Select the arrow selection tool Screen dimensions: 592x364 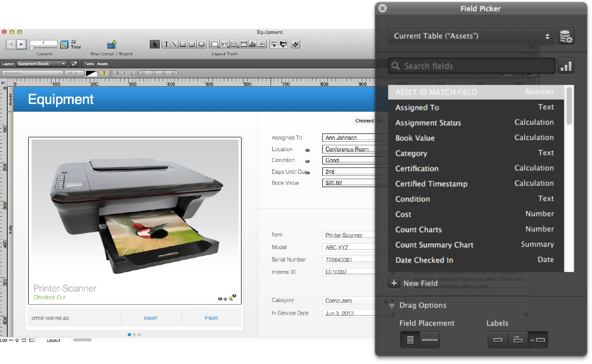click(x=155, y=44)
